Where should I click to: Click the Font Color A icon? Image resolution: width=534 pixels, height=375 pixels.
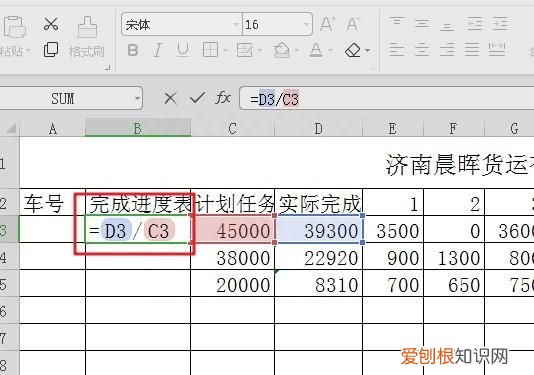tap(316, 50)
